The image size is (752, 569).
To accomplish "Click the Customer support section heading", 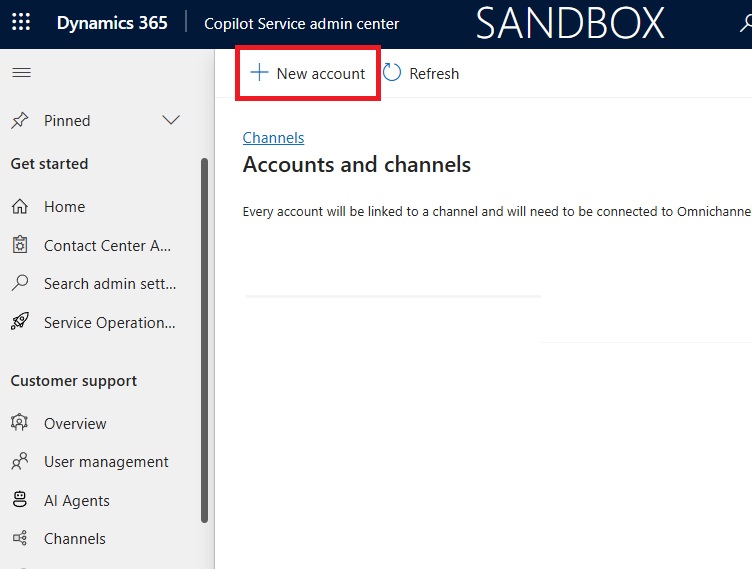I will pos(74,380).
